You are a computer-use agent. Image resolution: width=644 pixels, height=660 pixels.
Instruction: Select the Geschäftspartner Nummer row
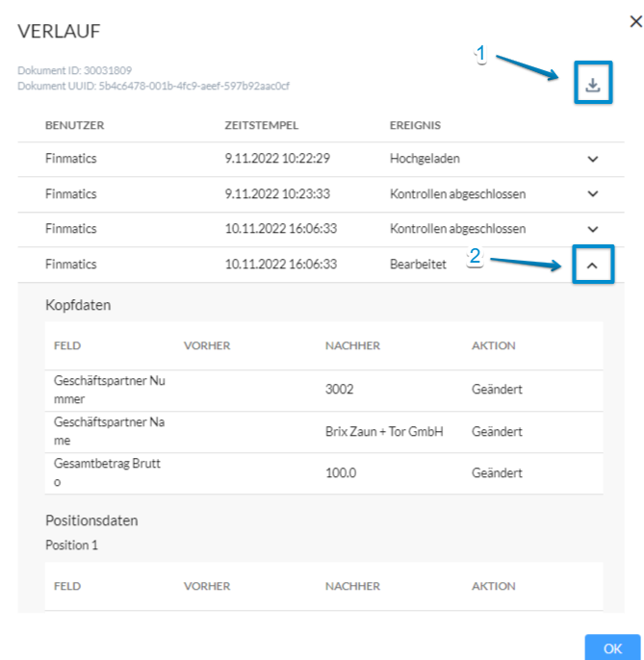(x=323, y=391)
